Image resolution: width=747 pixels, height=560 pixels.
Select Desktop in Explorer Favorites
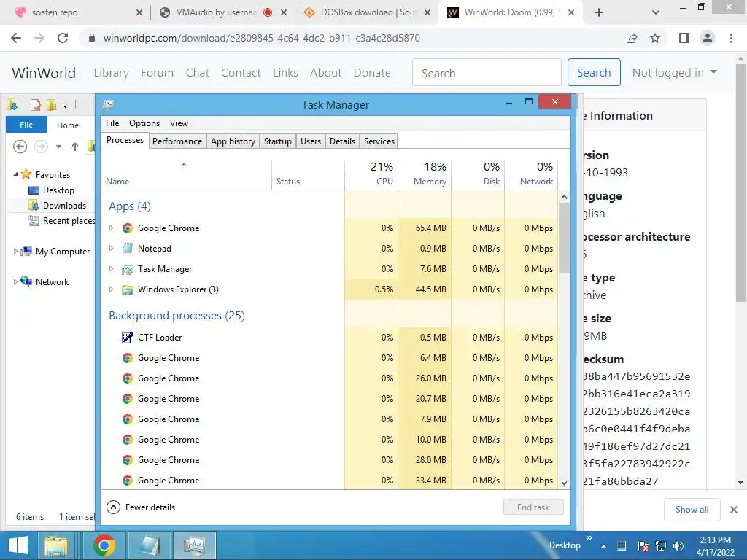pyautogui.click(x=51, y=190)
